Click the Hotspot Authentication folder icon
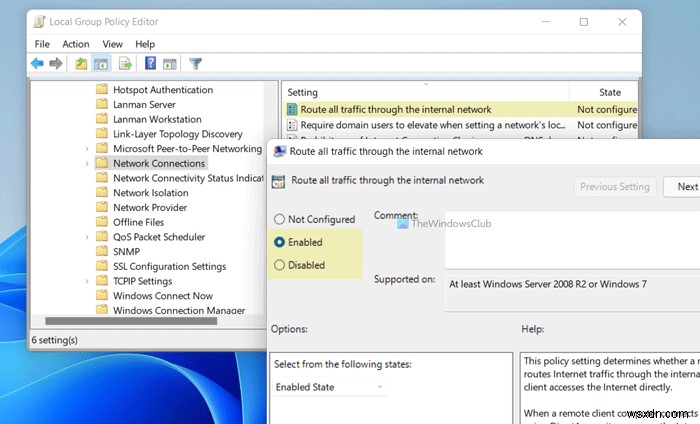This screenshot has width=700, height=424. [x=102, y=89]
